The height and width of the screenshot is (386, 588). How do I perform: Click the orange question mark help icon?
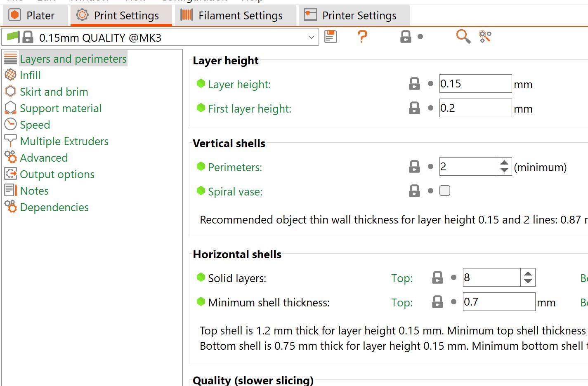pos(362,37)
